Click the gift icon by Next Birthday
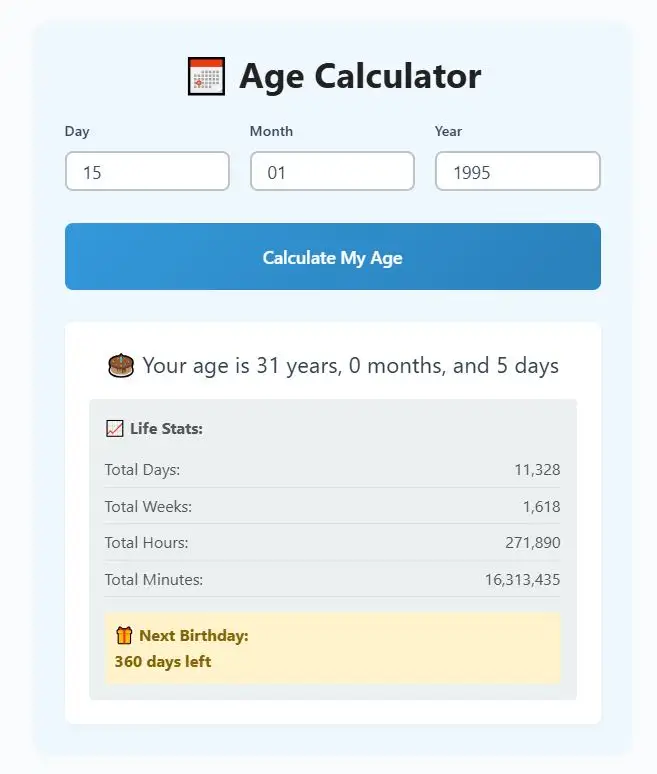Screen dimensions: 657x774 pos(124,635)
